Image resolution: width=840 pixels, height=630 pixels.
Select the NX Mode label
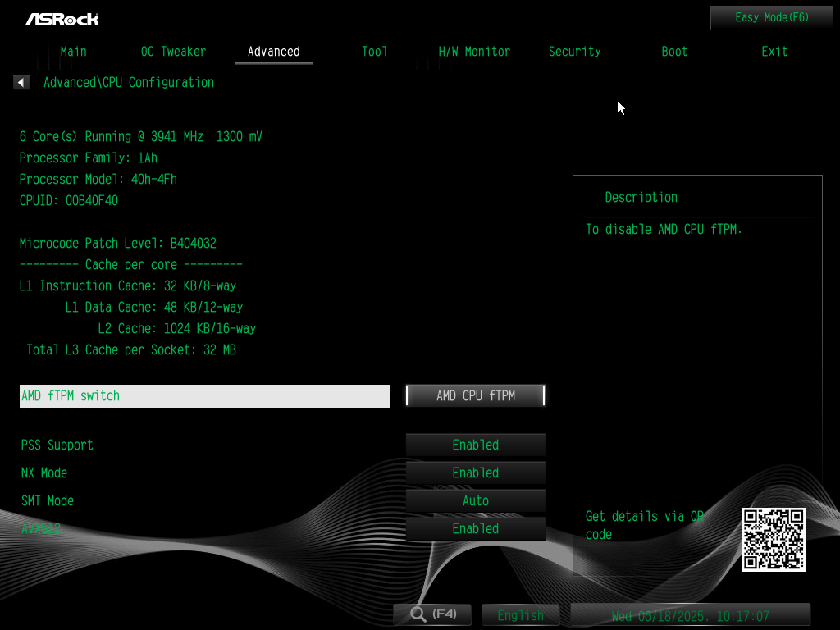(x=44, y=473)
